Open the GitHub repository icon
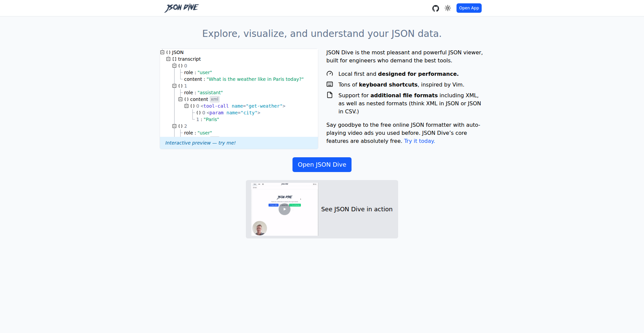 tap(435, 8)
